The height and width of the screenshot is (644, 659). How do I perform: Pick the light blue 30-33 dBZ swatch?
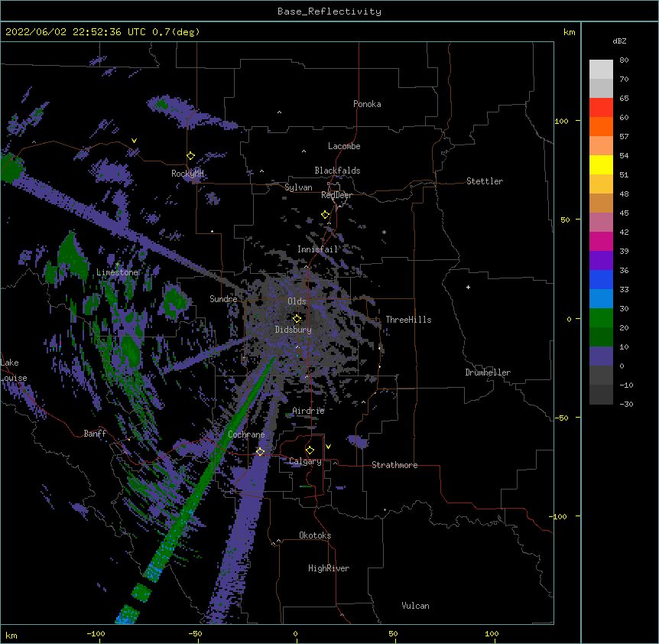click(x=601, y=298)
